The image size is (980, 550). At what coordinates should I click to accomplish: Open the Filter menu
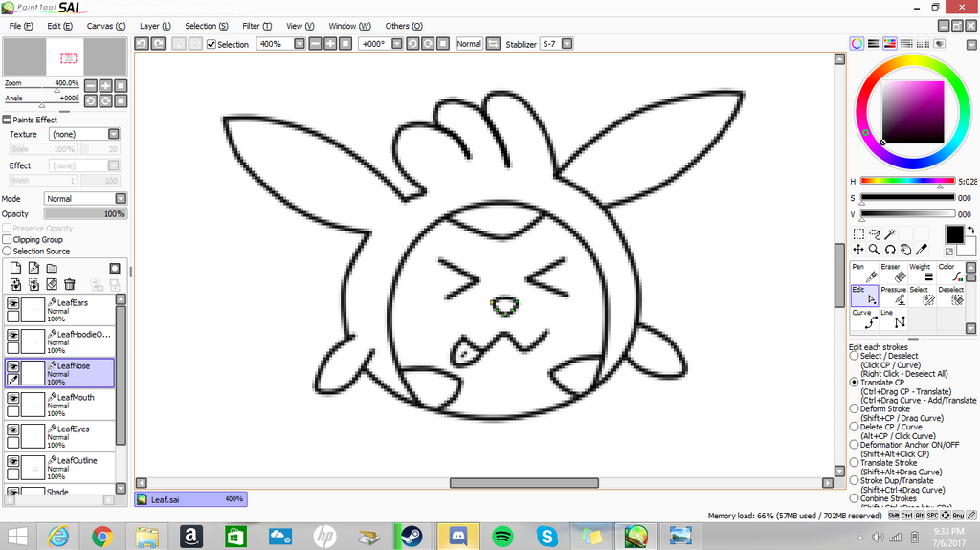click(x=256, y=26)
